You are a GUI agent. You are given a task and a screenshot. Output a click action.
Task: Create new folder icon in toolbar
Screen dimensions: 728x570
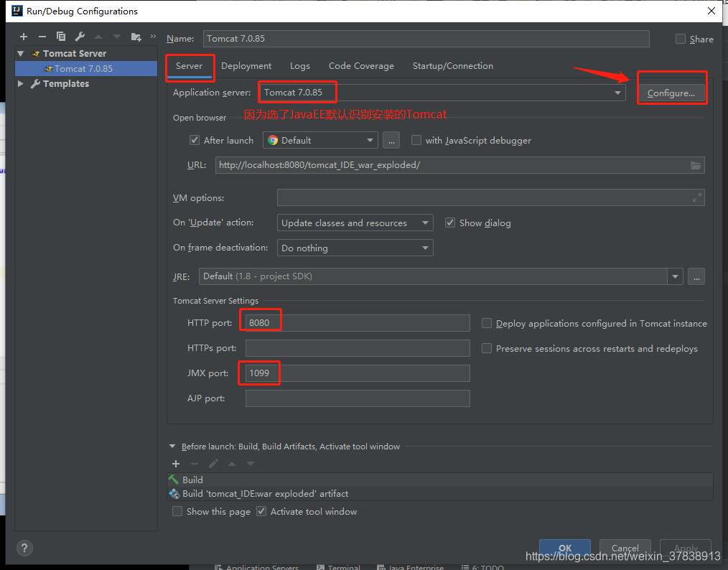click(136, 37)
